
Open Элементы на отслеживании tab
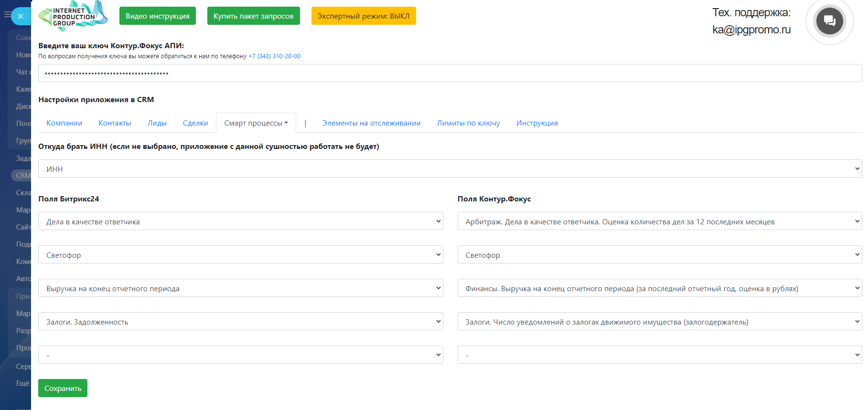371,123
